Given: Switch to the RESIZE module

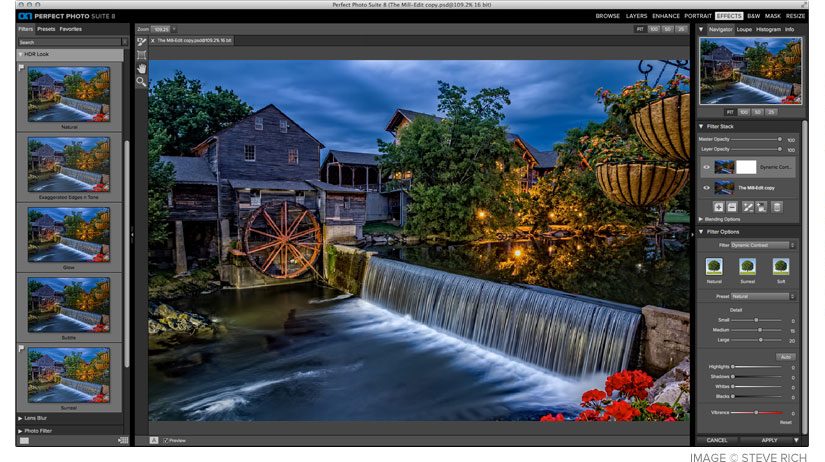Looking at the screenshot, I should point(796,16).
